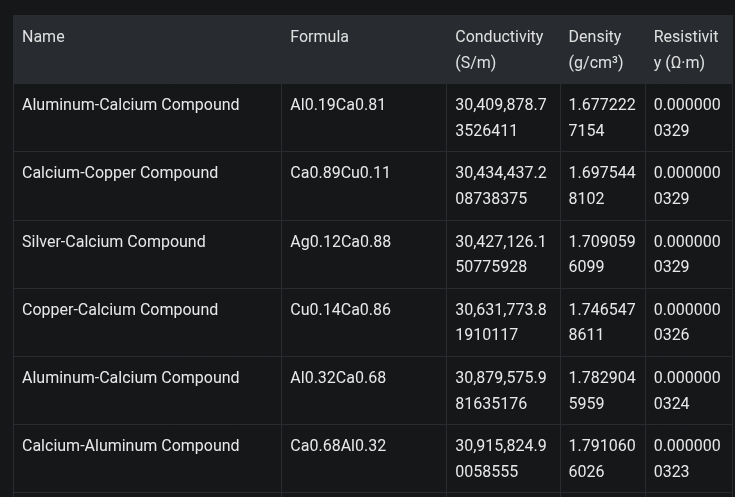The image size is (735, 497).
Task: Click the Conductivity (S/m) column header
Action: (x=499, y=49)
